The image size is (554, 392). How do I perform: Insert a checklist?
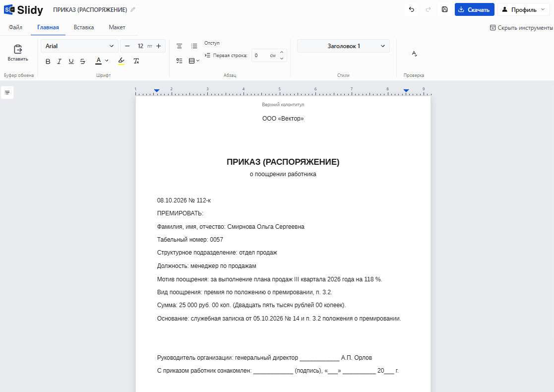tap(180, 61)
